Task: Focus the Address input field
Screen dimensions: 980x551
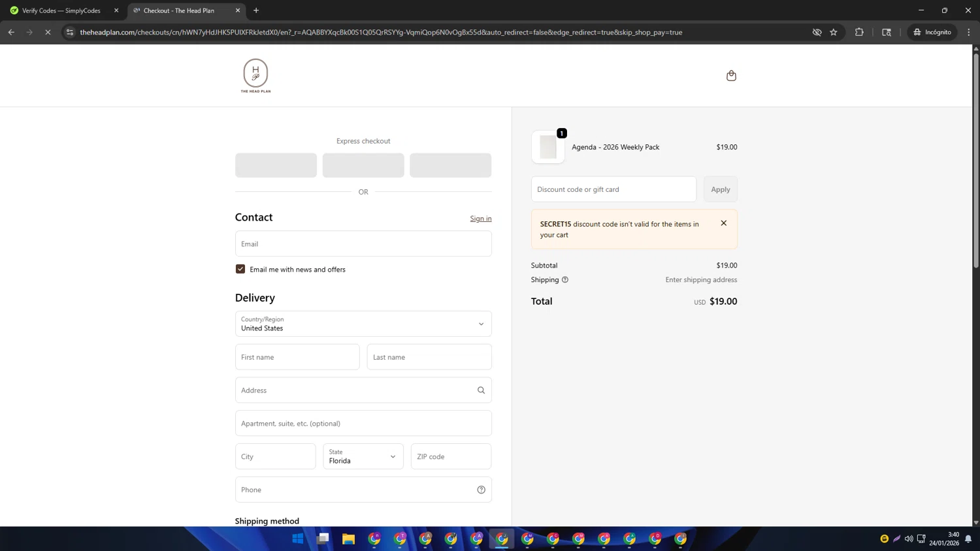Action: click(x=363, y=390)
